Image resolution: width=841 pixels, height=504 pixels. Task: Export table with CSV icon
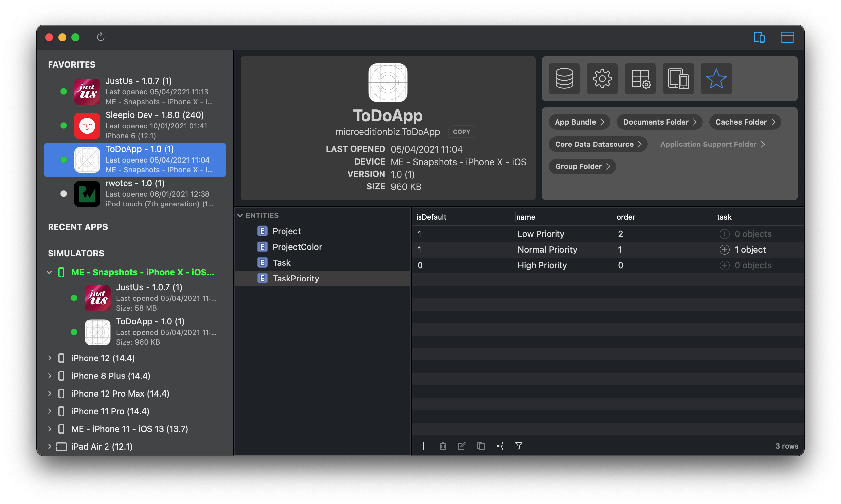[499, 446]
